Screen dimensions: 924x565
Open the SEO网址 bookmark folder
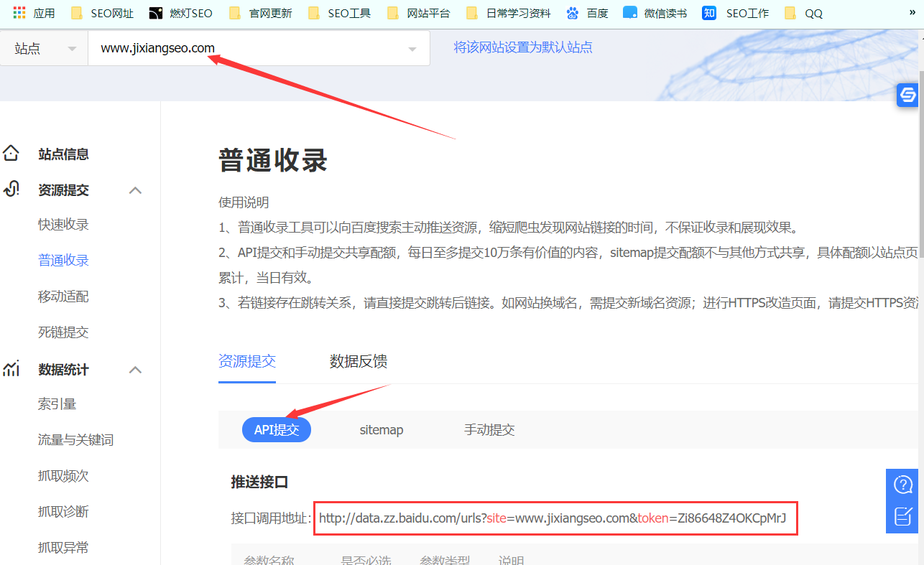coord(103,13)
